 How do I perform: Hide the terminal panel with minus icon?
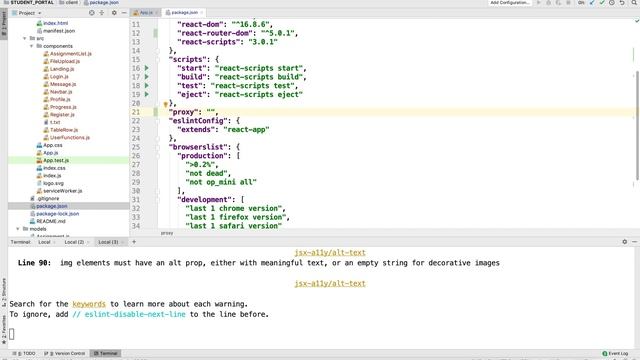(634, 242)
